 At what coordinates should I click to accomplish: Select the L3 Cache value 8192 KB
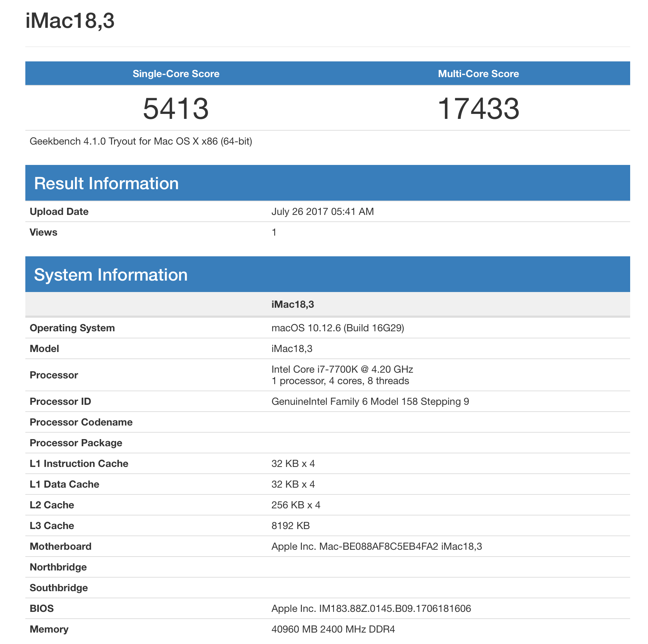pos(290,525)
